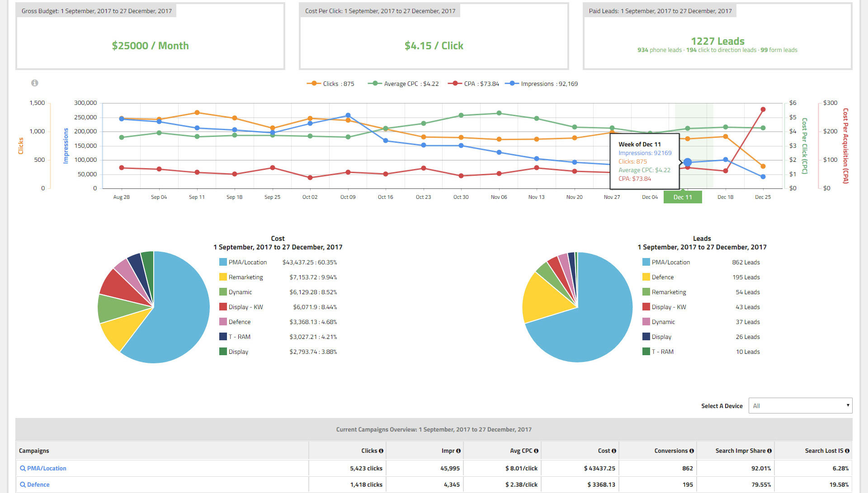This screenshot has width=868, height=493.
Task: Click Display dark green swatch in Cost legend
Action: point(223,352)
